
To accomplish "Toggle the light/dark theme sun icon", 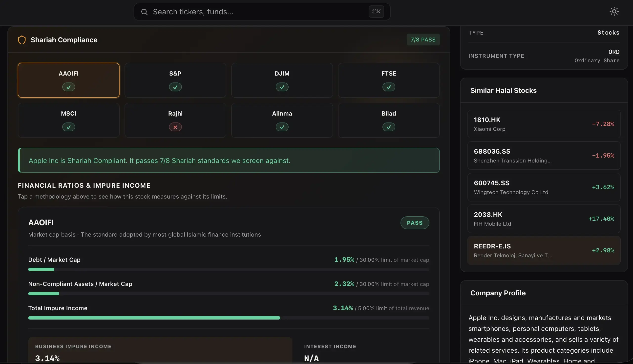I will coord(614,12).
